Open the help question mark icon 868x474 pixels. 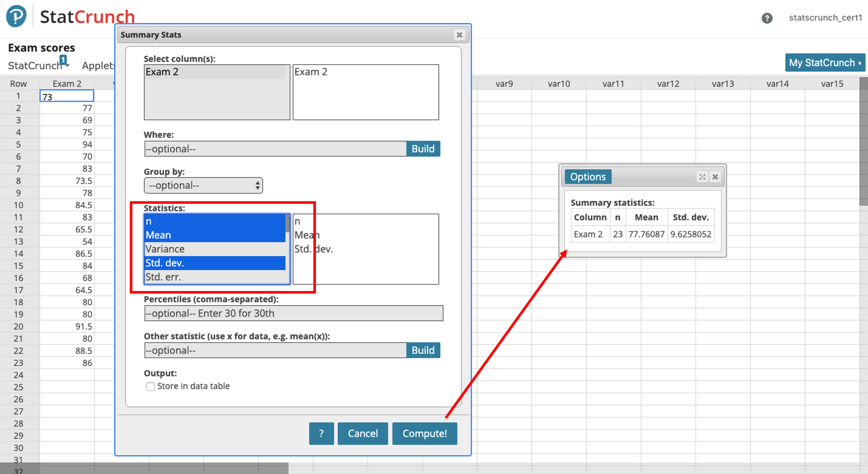pos(767,18)
